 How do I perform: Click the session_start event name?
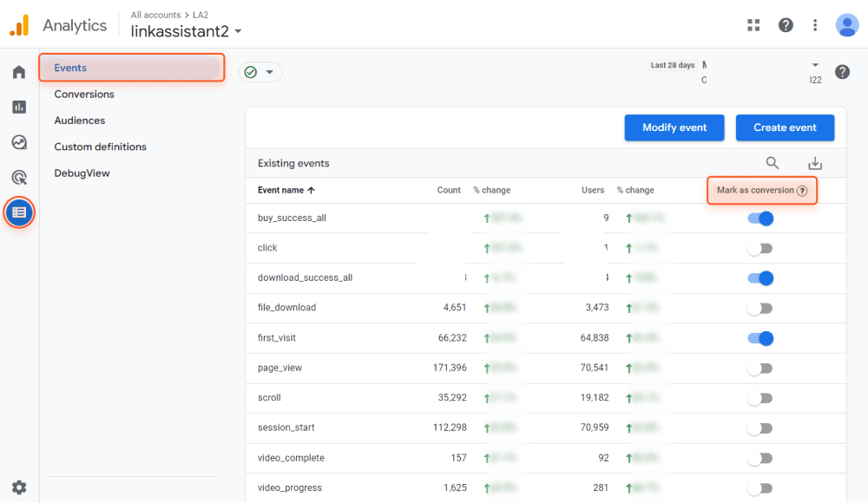point(286,428)
